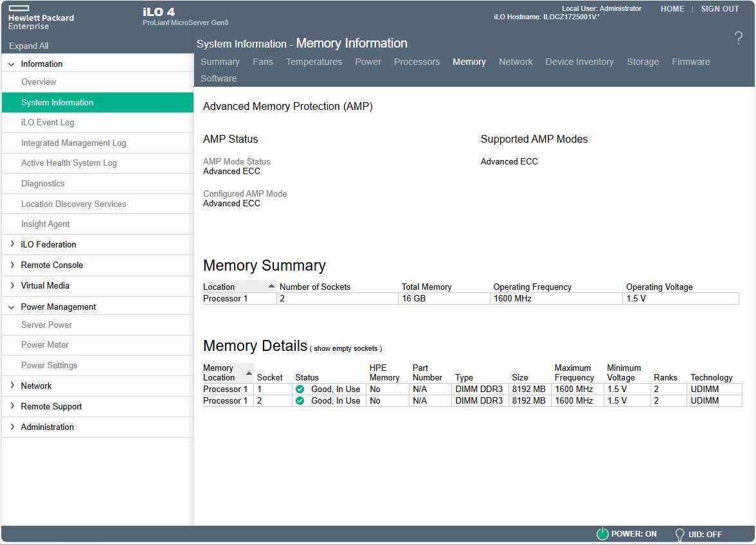Click the SIGN OUT link
Viewport: 756px width, 545px height.
point(719,8)
